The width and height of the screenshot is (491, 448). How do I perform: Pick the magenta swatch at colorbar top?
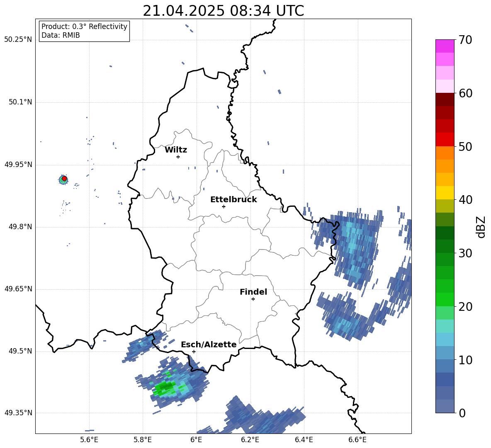pyautogui.click(x=445, y=46)
